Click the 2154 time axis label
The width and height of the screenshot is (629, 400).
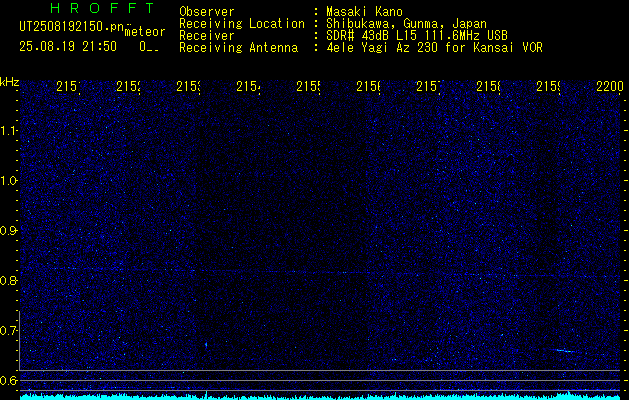(248, 86)
